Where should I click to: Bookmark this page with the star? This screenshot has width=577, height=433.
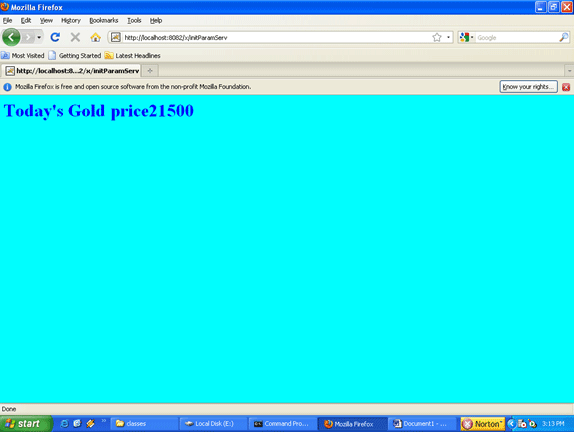pos(436,37)
